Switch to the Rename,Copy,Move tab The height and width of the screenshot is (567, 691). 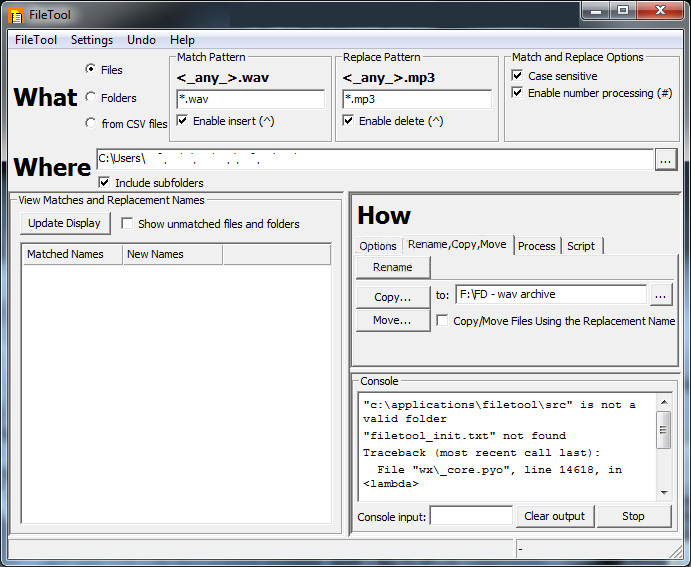[x=457, y=245]
